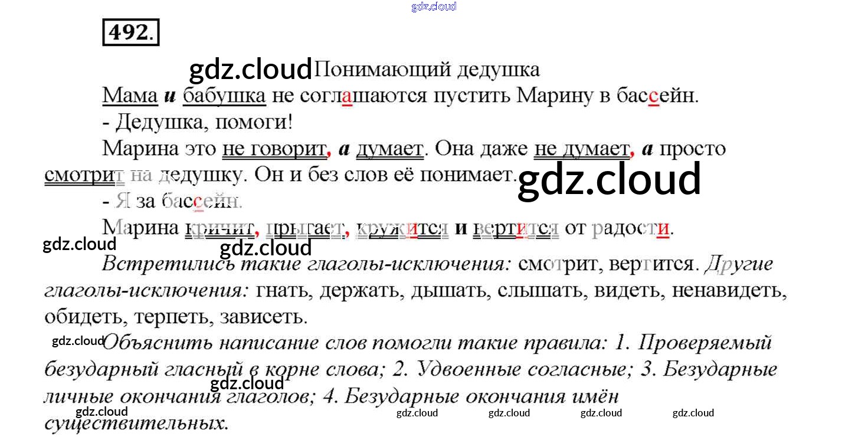The height and width of the screenshot is (437, 868).
Task: Click the boxed exercise number 492
Action: [x=130, y=32]
